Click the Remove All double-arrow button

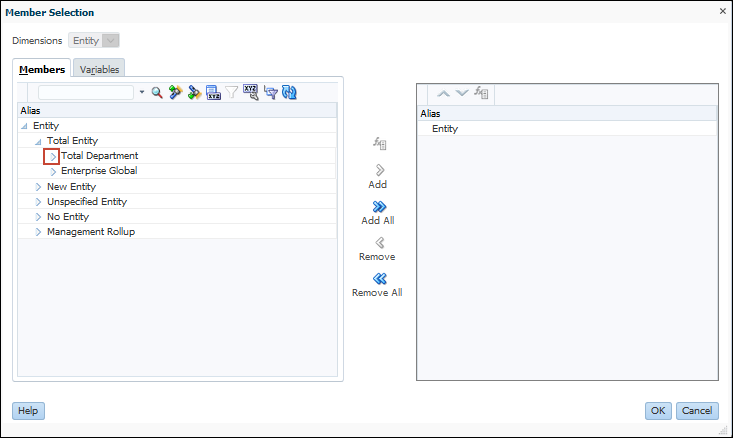377,285
